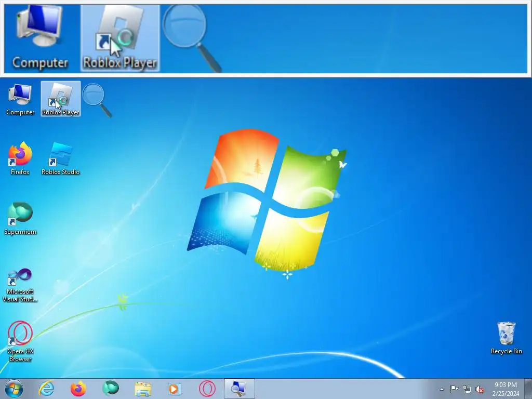
Task: Open the small Magnifier glass beside Roblox Player shortcut
Action: (97, 100)
